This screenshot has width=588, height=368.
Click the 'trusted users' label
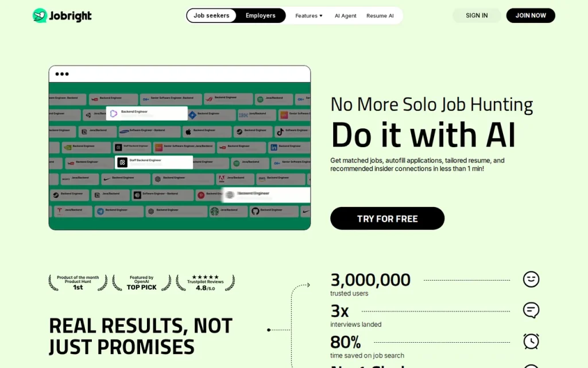[x=349, y=293]
